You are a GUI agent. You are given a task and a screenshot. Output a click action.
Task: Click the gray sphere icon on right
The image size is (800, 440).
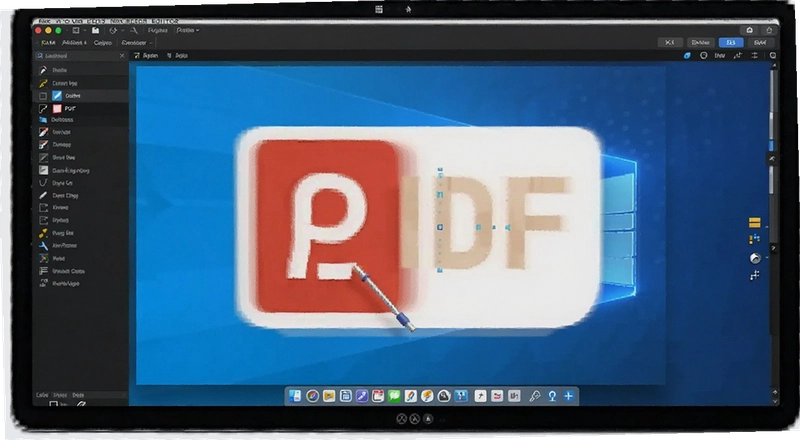(755, 258)
